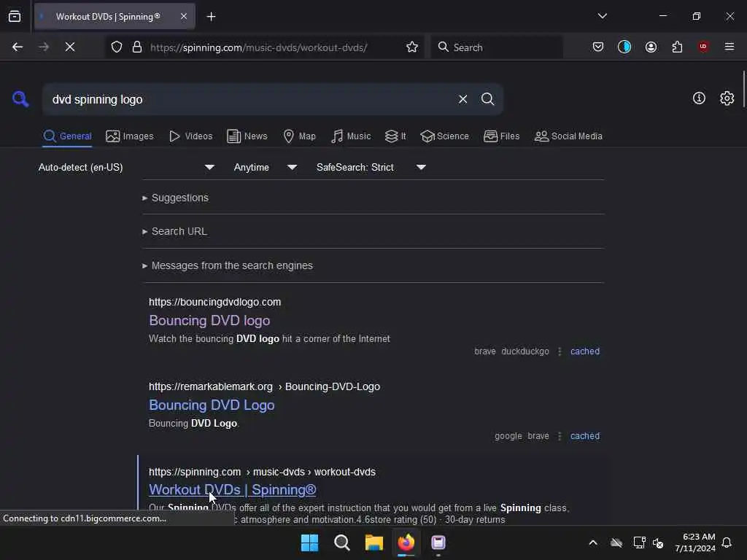This screenshot has height=560, width=747.
Task: Switch to Music category
Action: pyautogui.click(x=351, y=136)
